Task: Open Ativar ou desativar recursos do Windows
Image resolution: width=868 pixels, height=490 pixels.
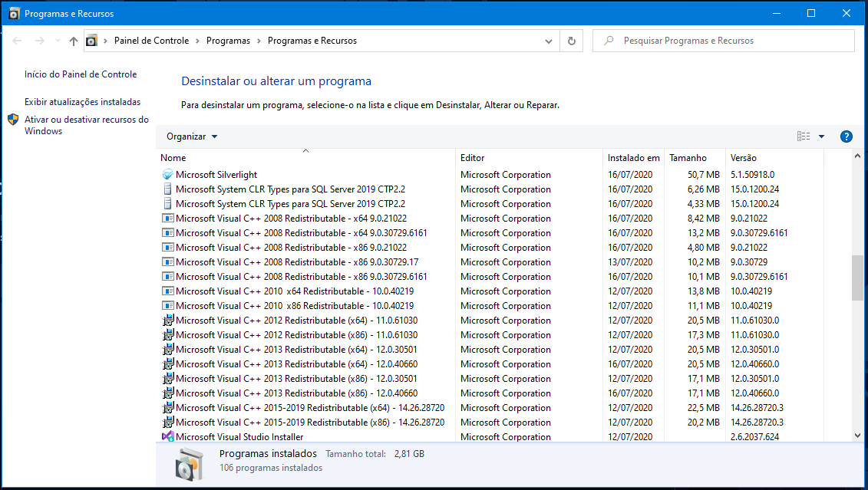Action: coord(87,125)
